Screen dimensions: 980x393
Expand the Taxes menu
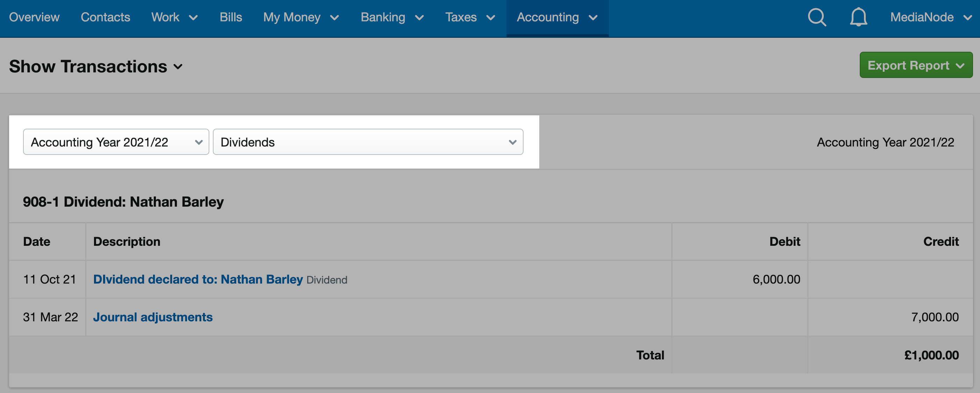coord(470,17)
